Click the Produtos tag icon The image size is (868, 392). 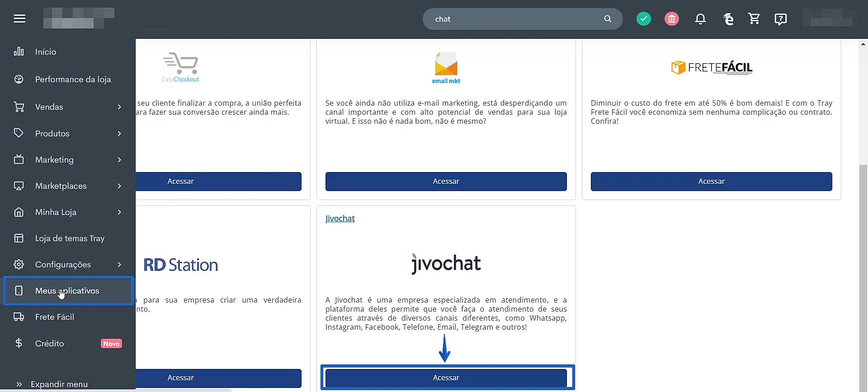tap(19, 133)
